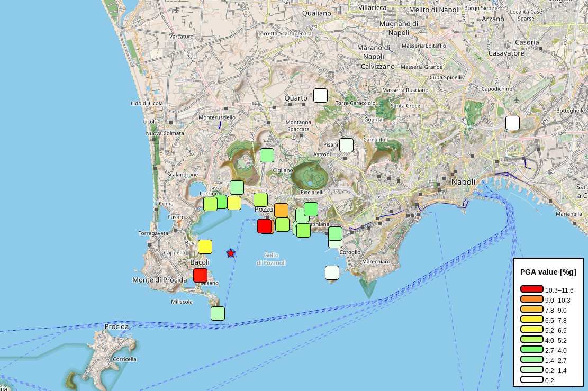
Task: Click the light green marker south of Miliscola
Action: [218, 313]
